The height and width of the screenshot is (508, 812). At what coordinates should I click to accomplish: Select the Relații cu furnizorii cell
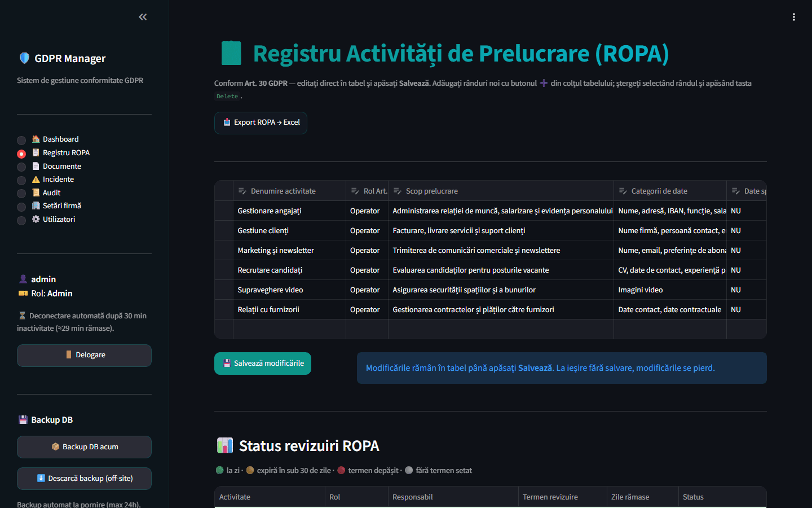click(x=289, y=309)
